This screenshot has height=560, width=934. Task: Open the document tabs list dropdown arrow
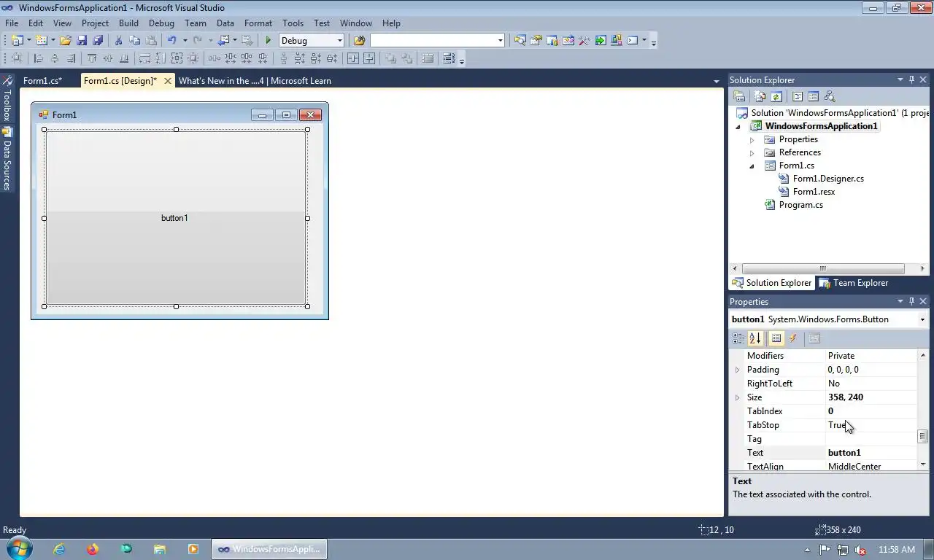716,81
